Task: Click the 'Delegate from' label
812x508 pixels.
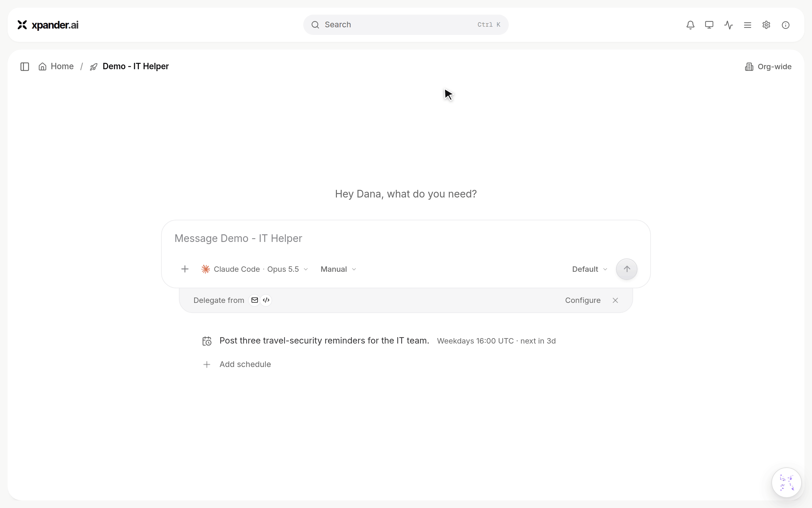Action: tap(219, 300)
